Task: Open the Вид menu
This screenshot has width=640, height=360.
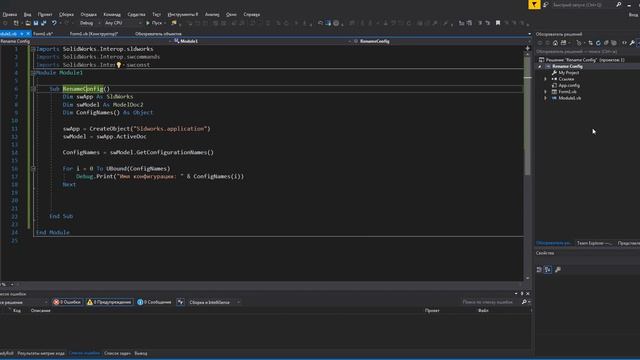Action: (27, 14)
